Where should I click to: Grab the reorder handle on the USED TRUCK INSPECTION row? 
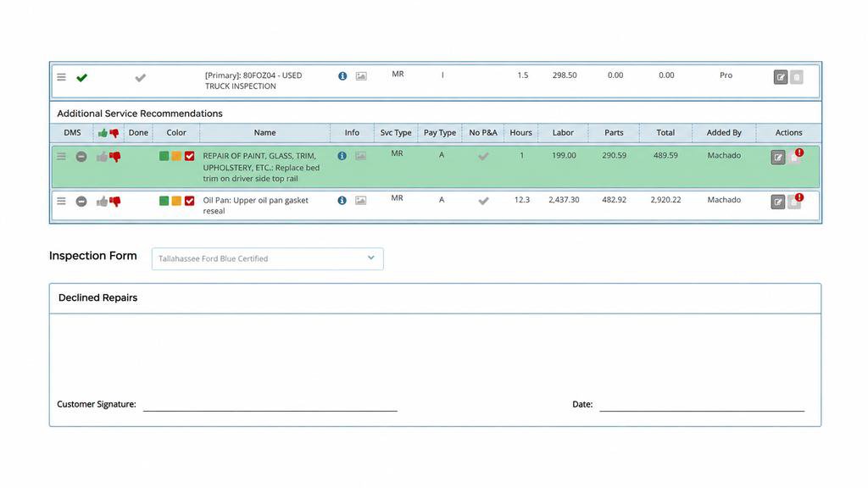click(61, 77)
